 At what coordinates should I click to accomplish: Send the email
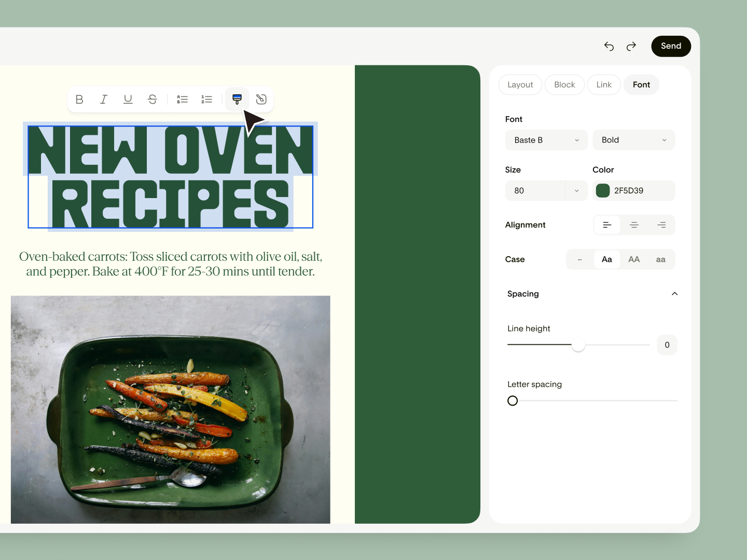tap(671, 46)
